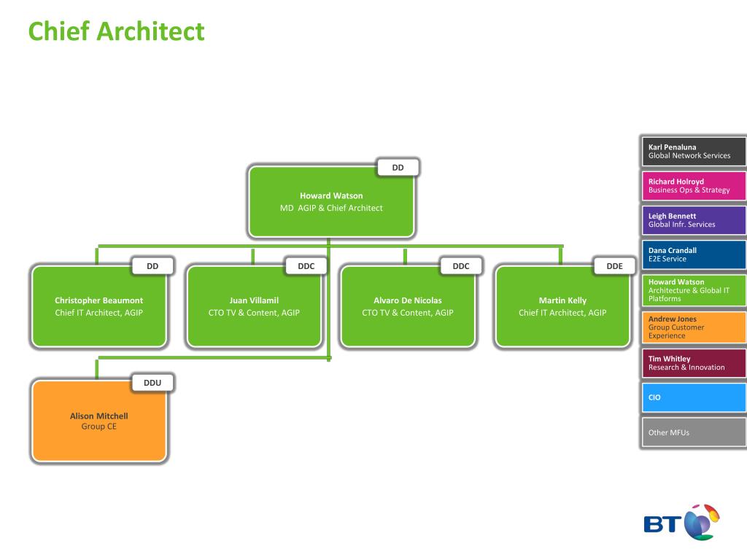Click DDC badge on Juan Villamil

(306, 266)
